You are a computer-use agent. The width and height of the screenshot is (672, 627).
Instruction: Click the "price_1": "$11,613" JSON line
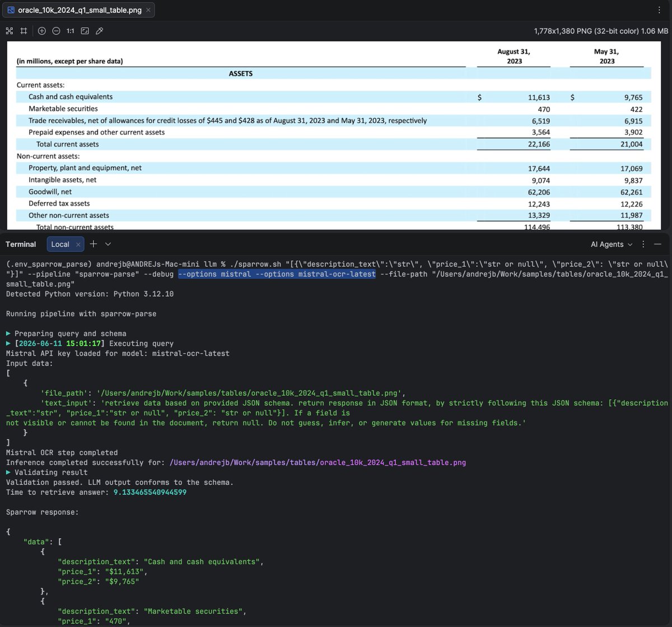102,572
